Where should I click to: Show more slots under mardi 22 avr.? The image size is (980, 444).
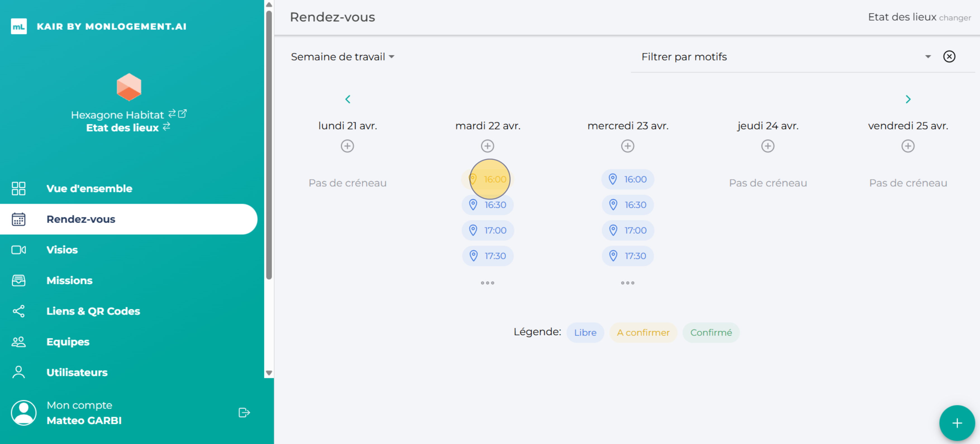pyautogui.click(x=487, y=283)
